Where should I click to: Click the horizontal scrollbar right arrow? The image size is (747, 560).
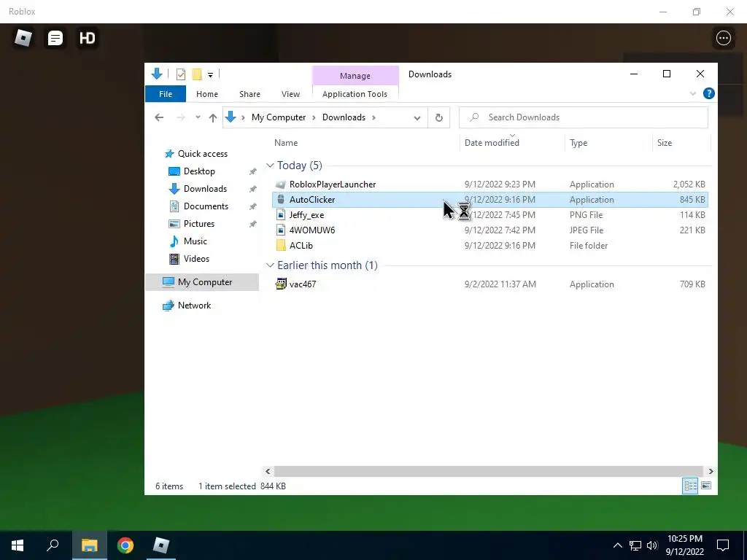coord(711,472)
